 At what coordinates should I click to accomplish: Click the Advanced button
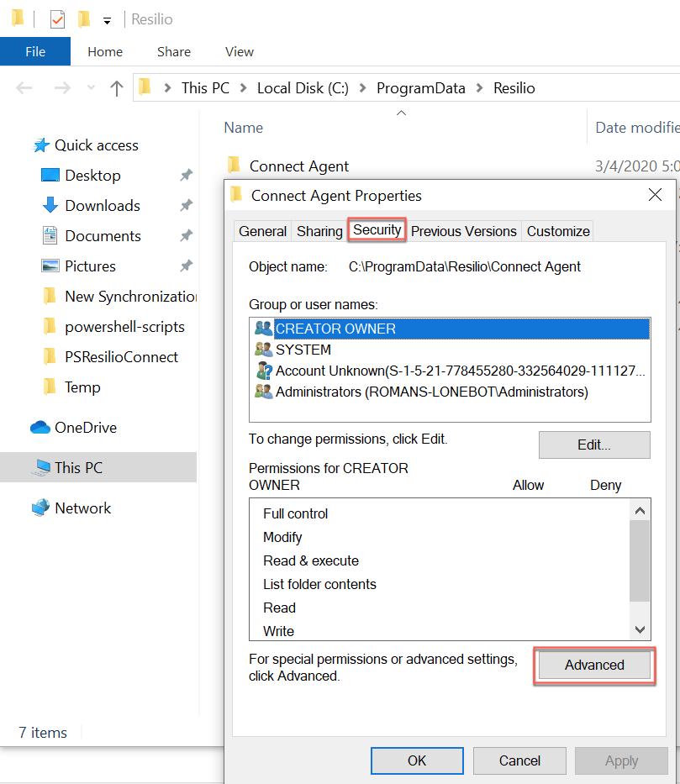click(594, 665)
